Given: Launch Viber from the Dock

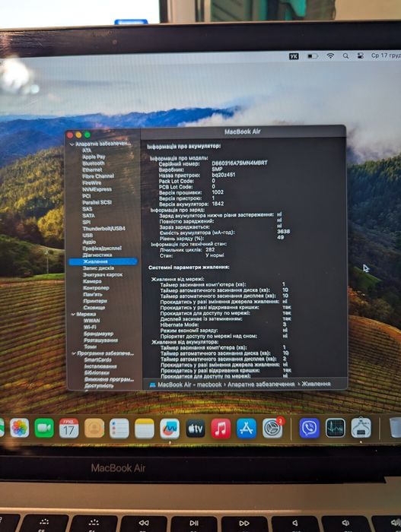Looking at the screenshot, I should coord(309,428).
